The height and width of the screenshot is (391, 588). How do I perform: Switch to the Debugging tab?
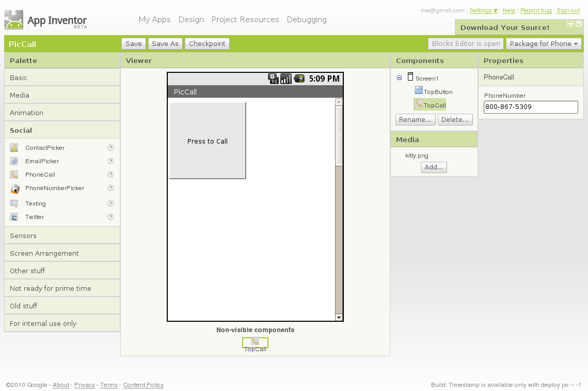click(x=307, y=20)
